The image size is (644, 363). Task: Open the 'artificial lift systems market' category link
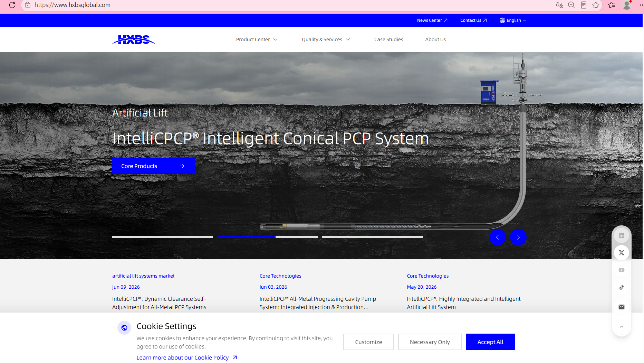click(143, 276)
